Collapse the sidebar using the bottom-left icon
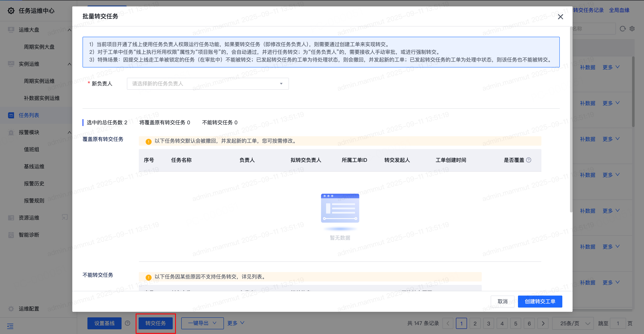 [10, 326]
